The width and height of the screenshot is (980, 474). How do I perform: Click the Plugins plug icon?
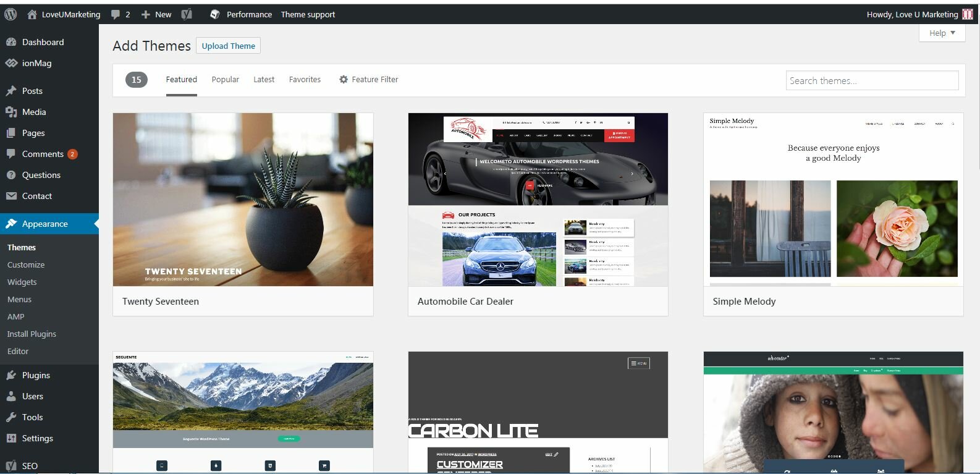coord(11,375)
